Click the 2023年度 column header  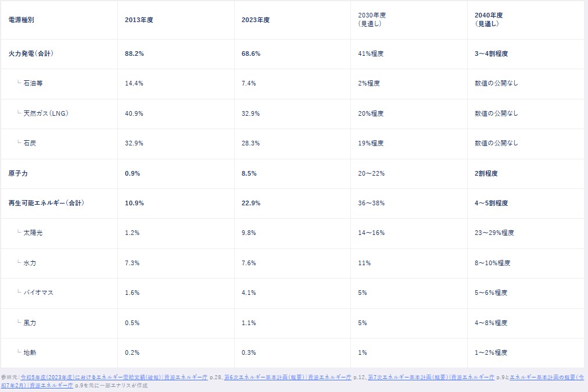[x=256, y=20]
